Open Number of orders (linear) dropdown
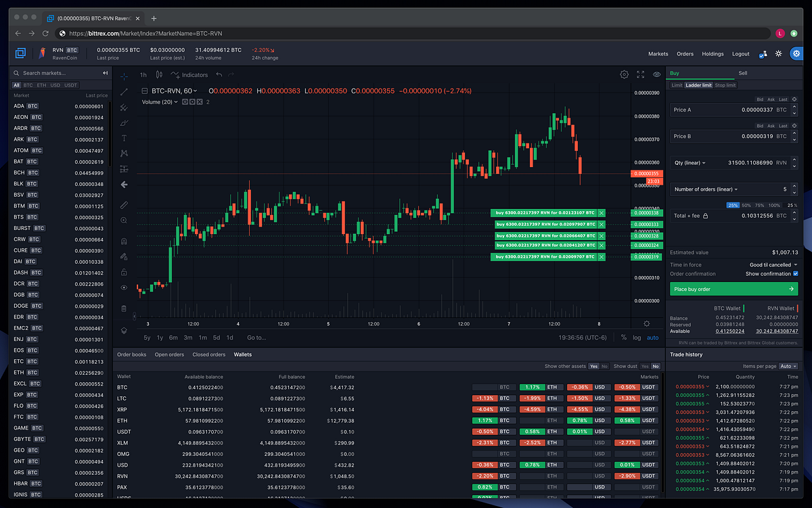The image size is (812, 508). tap(705, 189)
